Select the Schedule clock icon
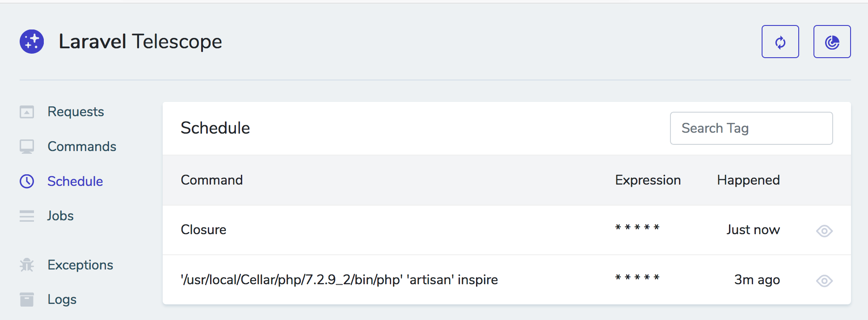868x320 pixels. point(27,181)
